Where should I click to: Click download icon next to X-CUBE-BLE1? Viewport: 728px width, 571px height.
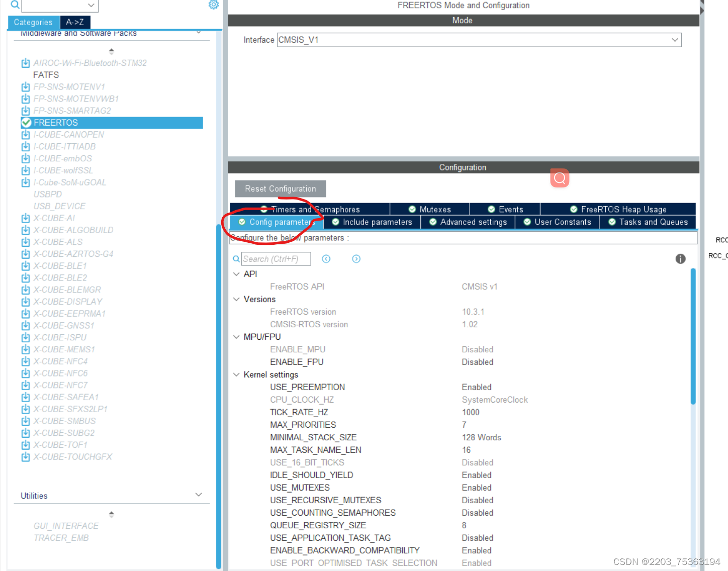tap(26, 266)
